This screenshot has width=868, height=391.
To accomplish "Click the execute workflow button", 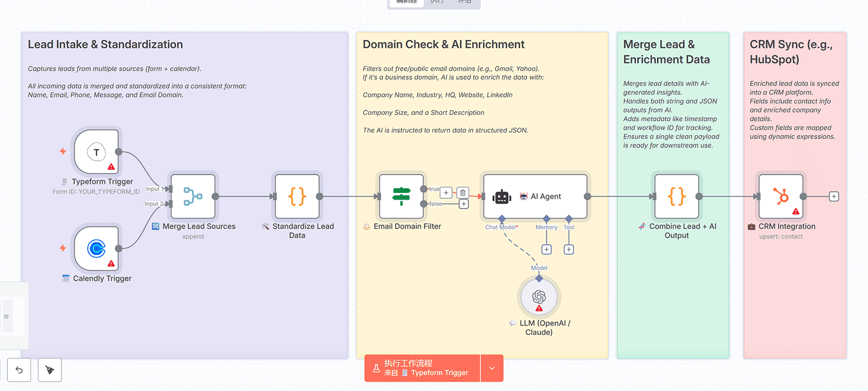I will coord(422,368).
